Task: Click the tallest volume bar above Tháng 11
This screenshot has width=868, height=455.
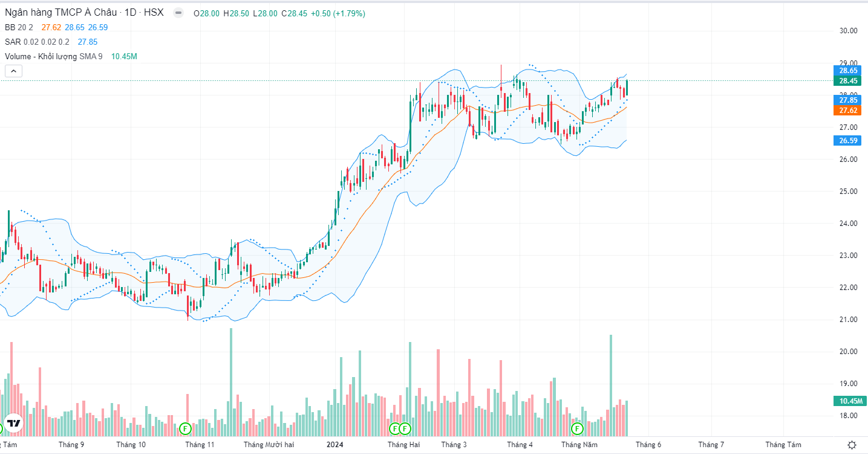Action: (231, 382)
